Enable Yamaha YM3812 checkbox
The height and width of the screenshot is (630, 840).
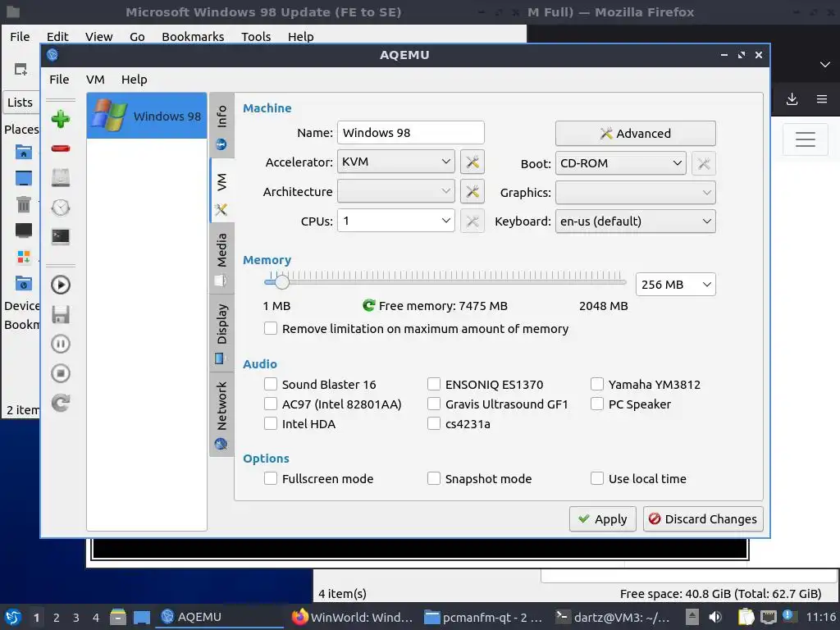pyautogui.click(x=597, y=384)
